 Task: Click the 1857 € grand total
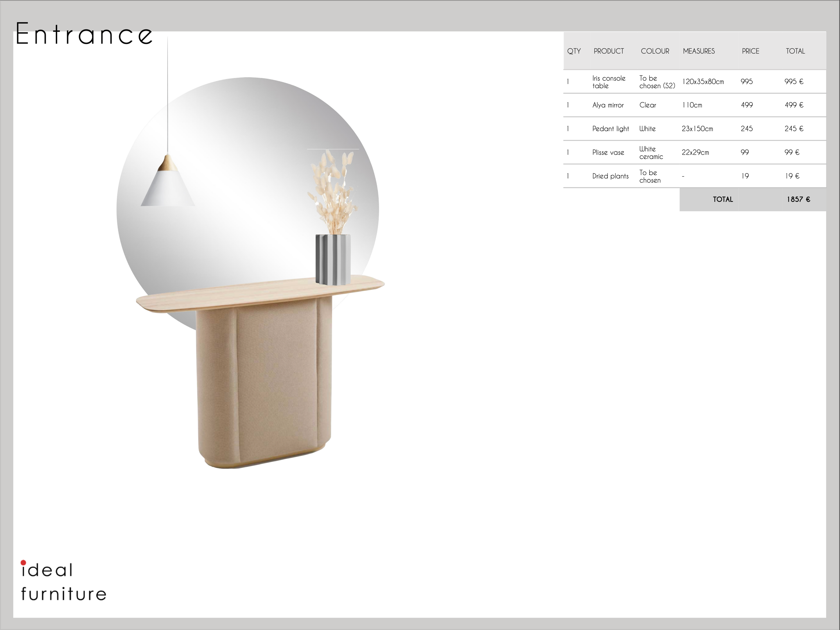(798, 199)
